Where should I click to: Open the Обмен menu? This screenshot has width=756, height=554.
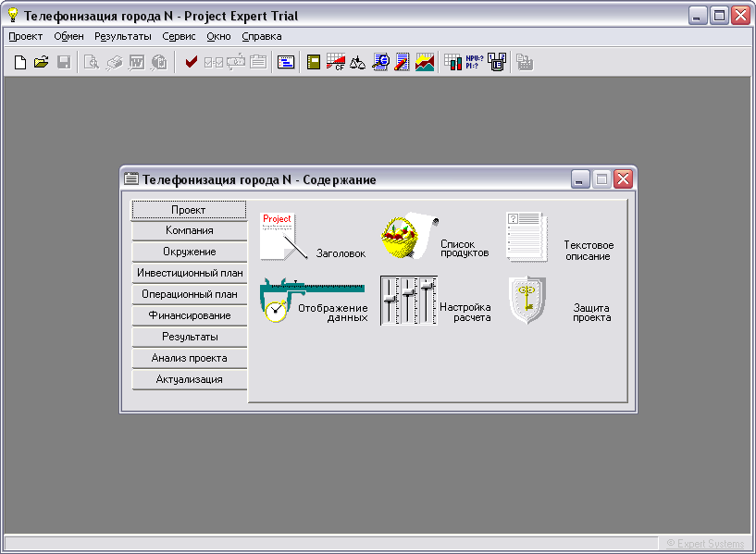tap(69, 36)
